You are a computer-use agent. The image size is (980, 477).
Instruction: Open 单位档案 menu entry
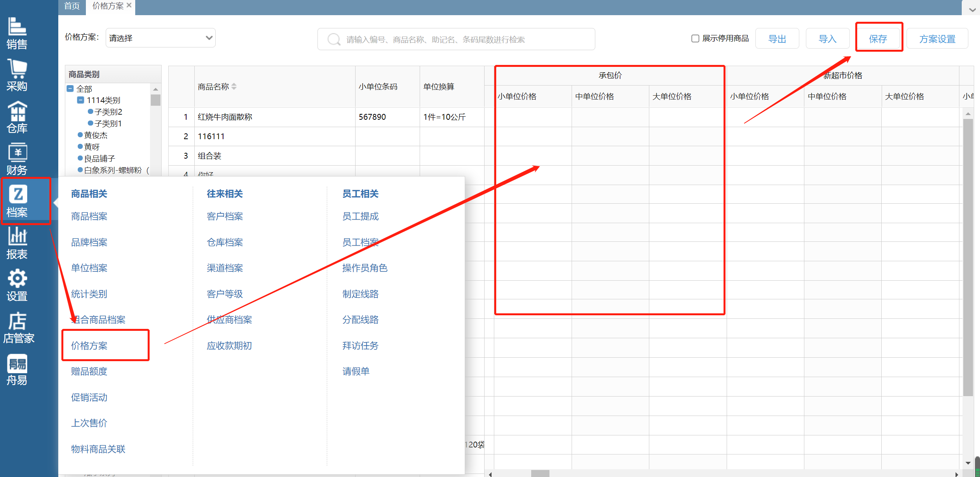(89, 268)
